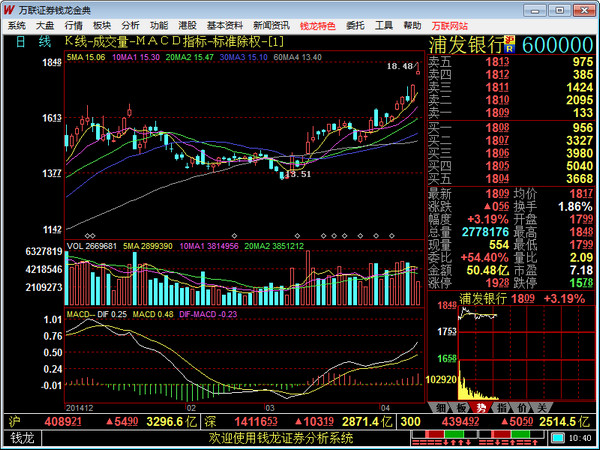
Task: Click the VOL 2669681 volume label
Action: click(91, 246)
